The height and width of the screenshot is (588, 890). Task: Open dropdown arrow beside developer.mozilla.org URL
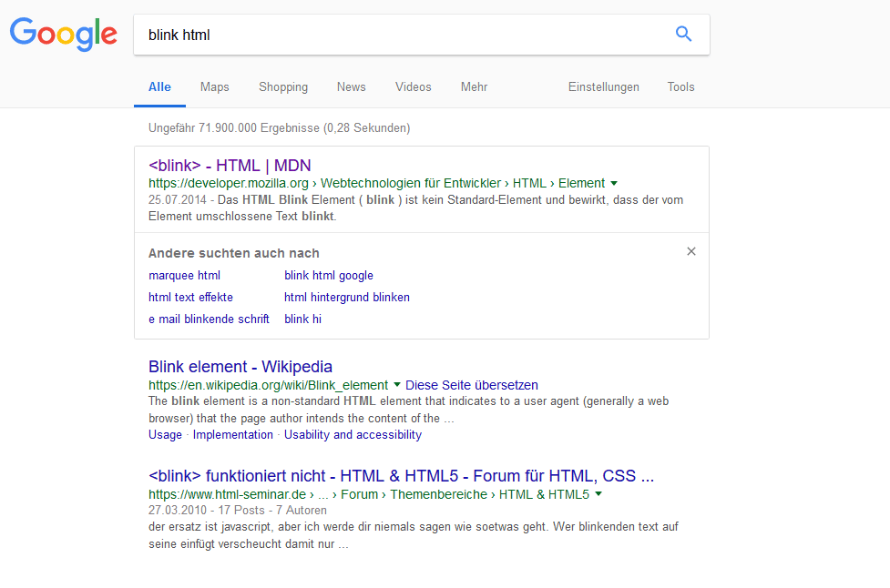click(614, 183)
